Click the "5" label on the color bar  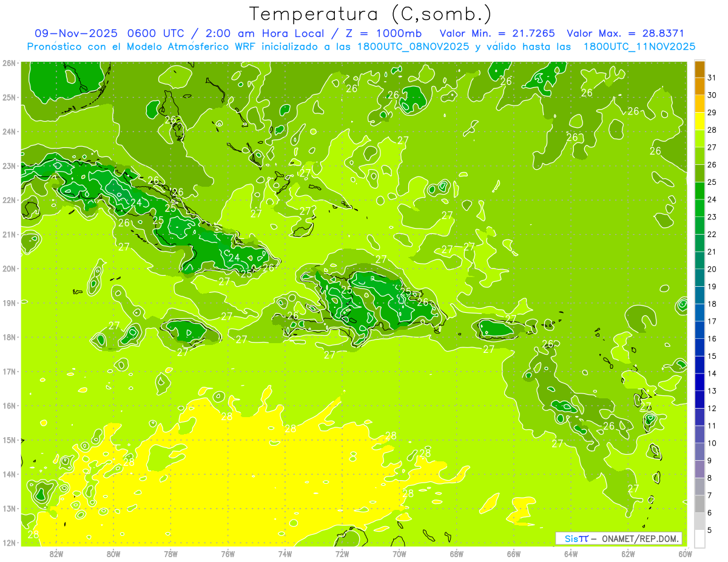710,530
